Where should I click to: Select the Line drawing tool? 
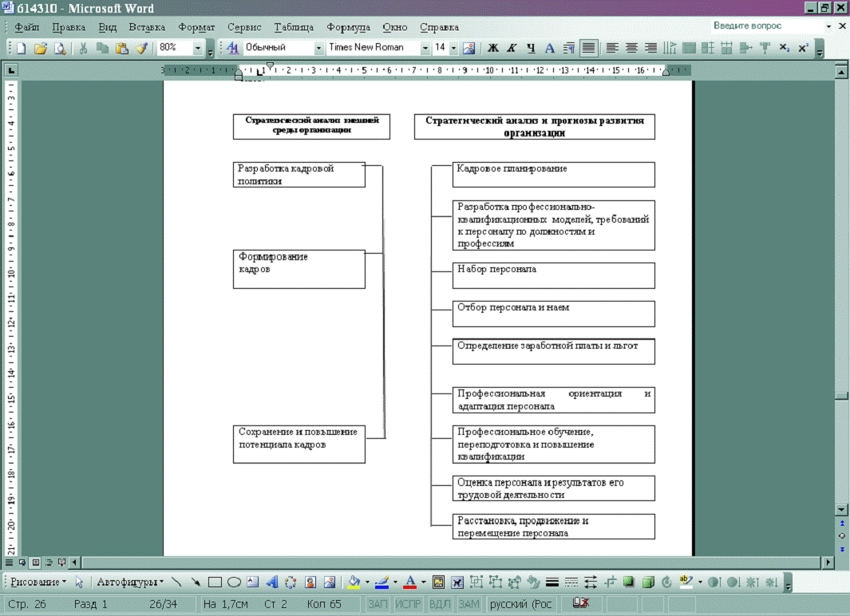coord(176,582)
